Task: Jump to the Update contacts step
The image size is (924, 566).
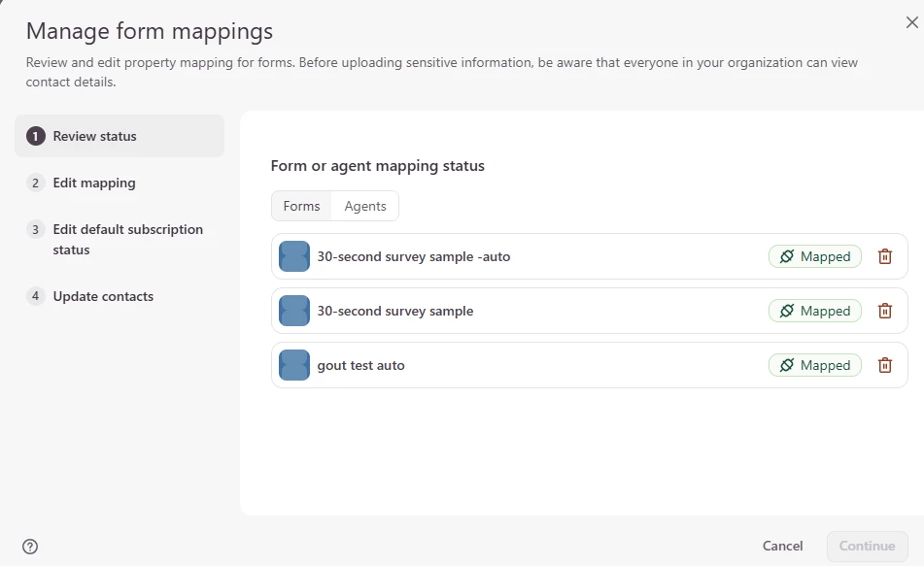Action: 103,296
